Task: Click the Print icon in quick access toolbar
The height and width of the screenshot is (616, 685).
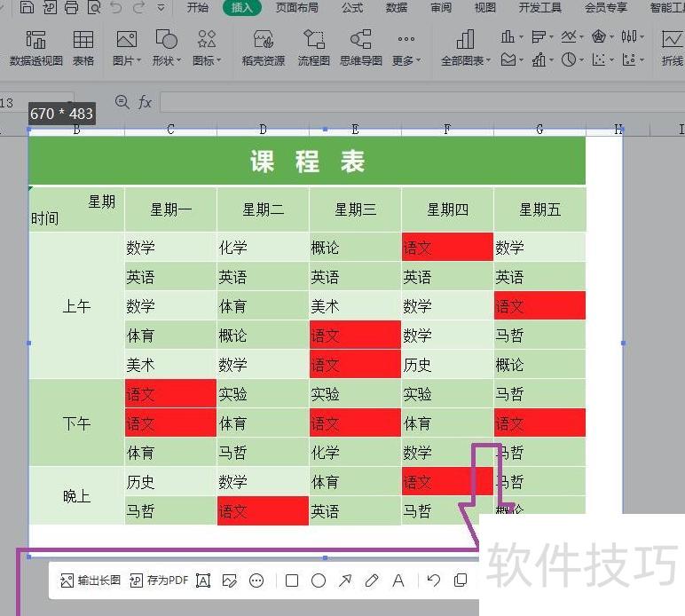Action: (x=71, y=7)
